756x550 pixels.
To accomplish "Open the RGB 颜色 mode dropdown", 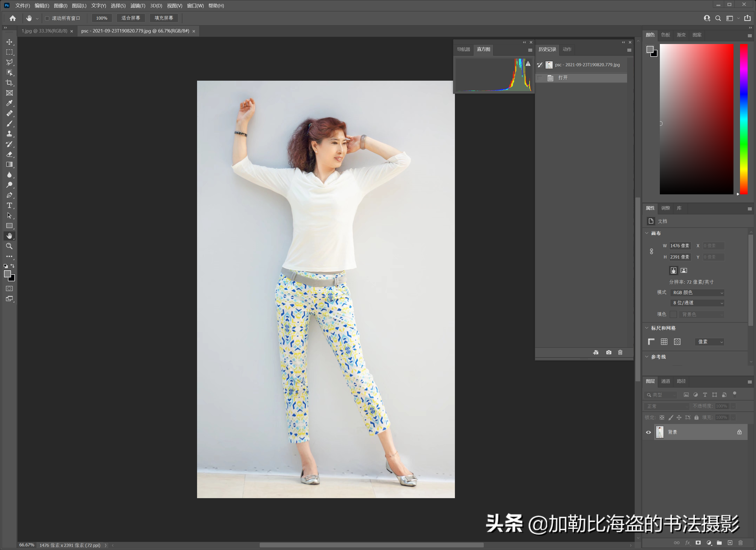I will tap(697, 293).
